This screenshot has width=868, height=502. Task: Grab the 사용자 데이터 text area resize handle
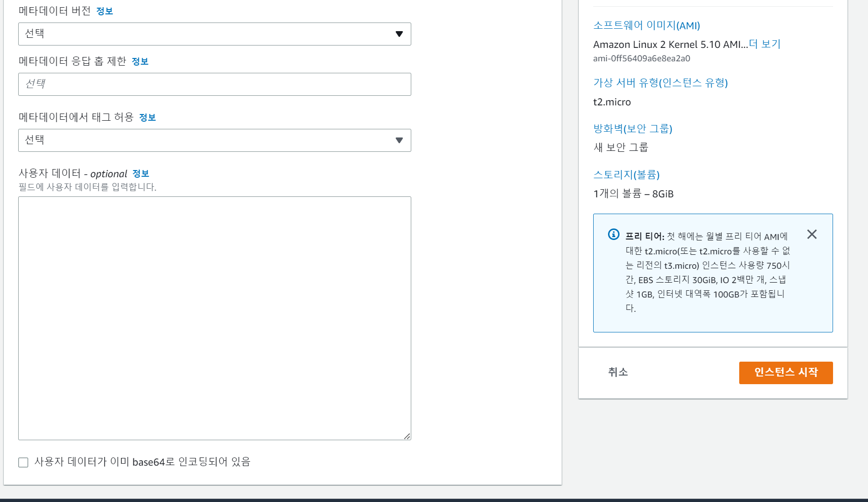[407, 436]
